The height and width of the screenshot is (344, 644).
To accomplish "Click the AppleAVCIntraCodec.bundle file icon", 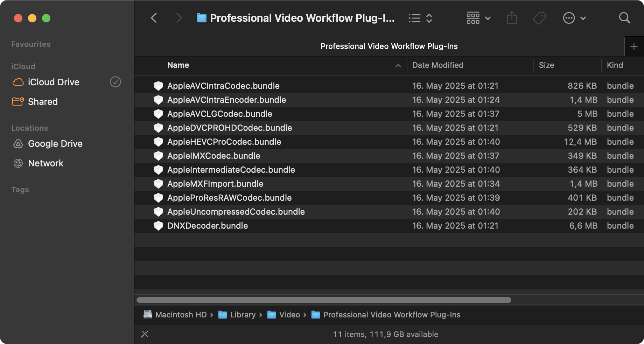I will point(158,86).
